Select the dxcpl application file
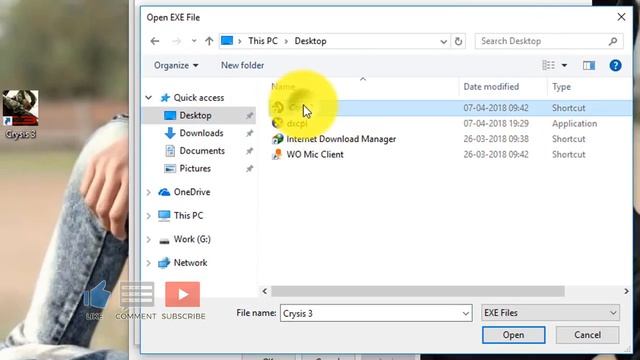Viewport: 640px width, 360px height. pyautogui.click(x=297, y=123)
